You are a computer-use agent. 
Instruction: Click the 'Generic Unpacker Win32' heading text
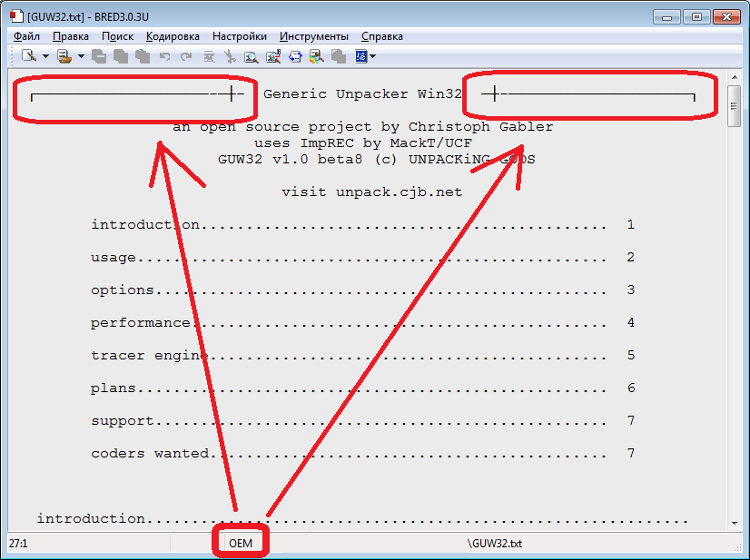tap(362, 94)
